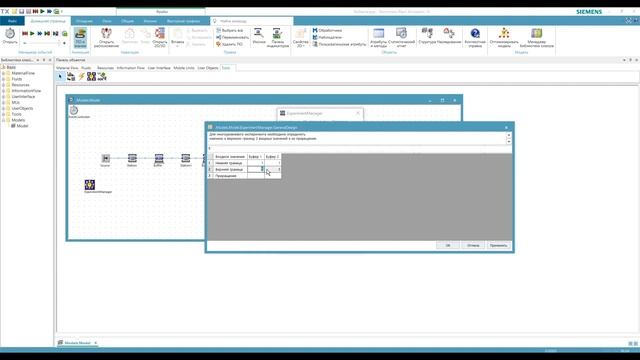
Task: Expand the Tools folder in library tree
Action: pyautogui.click(x=4, y=114)
